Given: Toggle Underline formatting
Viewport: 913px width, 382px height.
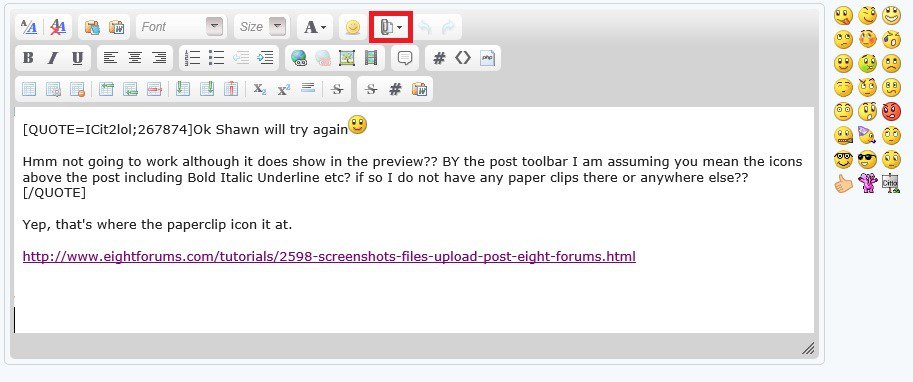Looking at the screenshot, I should coord(77,58).
